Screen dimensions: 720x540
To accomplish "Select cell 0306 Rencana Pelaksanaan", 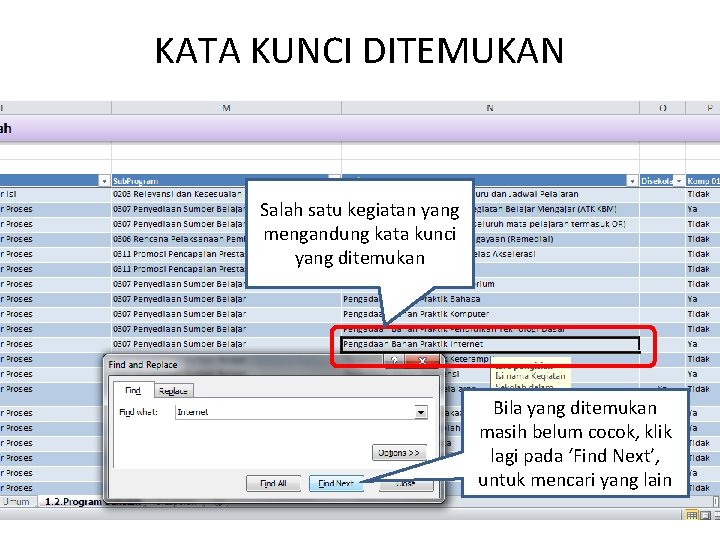I will pyautogui.click(x=179, y=239).
